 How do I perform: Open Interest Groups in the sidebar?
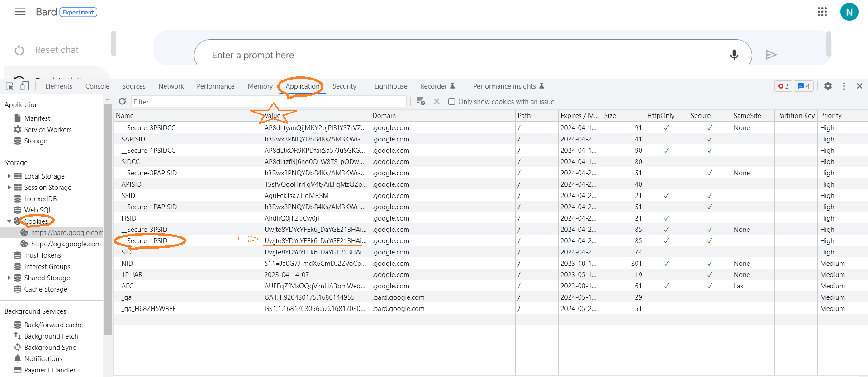tap(47, 266)
